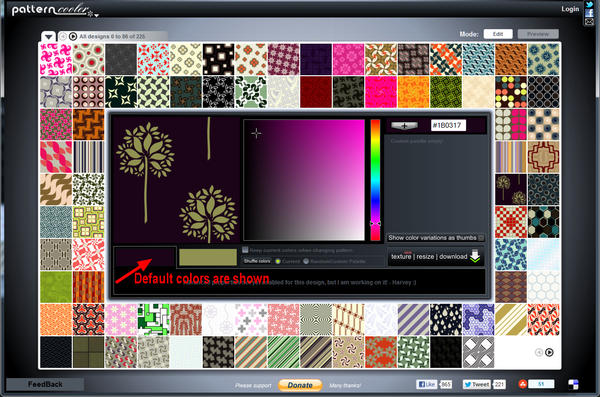The height and width of the screenshot is (397, 600).
Task: Click the Donate button
Action: click(x=300, y=385)
